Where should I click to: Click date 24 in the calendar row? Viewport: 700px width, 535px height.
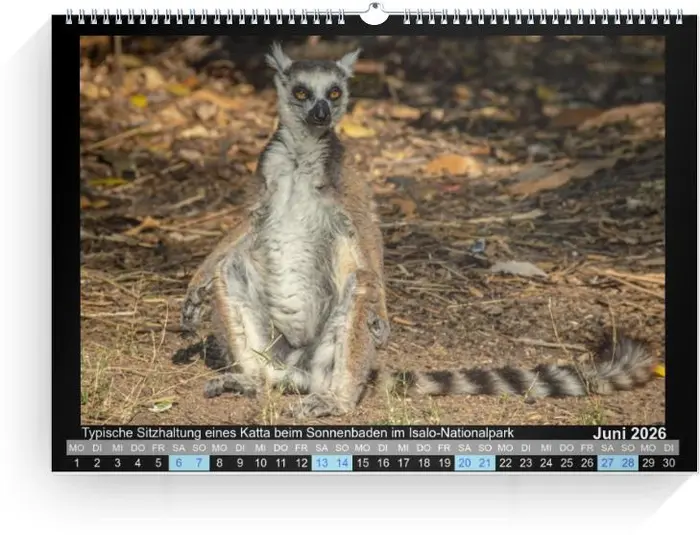pyautogui.click(x=546, y=463)
